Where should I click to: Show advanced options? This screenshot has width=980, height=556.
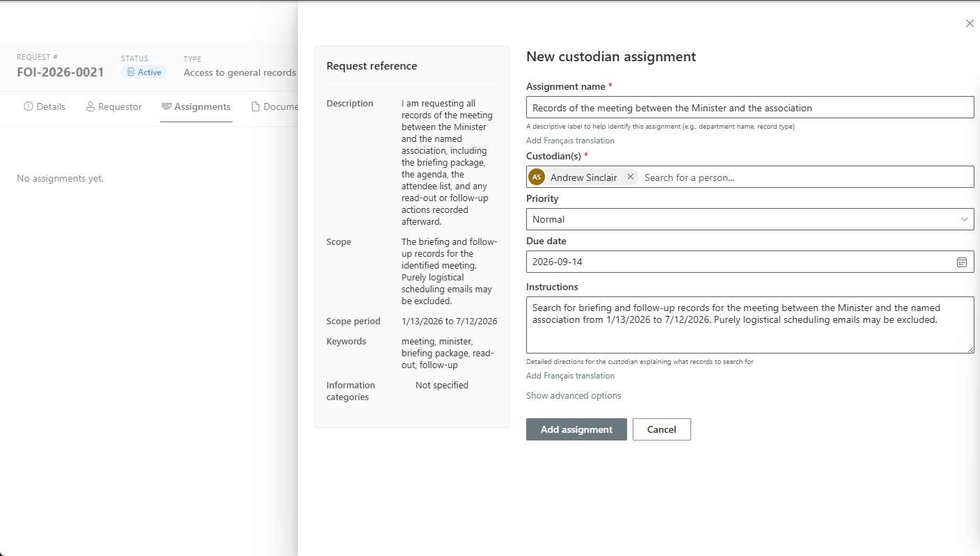574,395
